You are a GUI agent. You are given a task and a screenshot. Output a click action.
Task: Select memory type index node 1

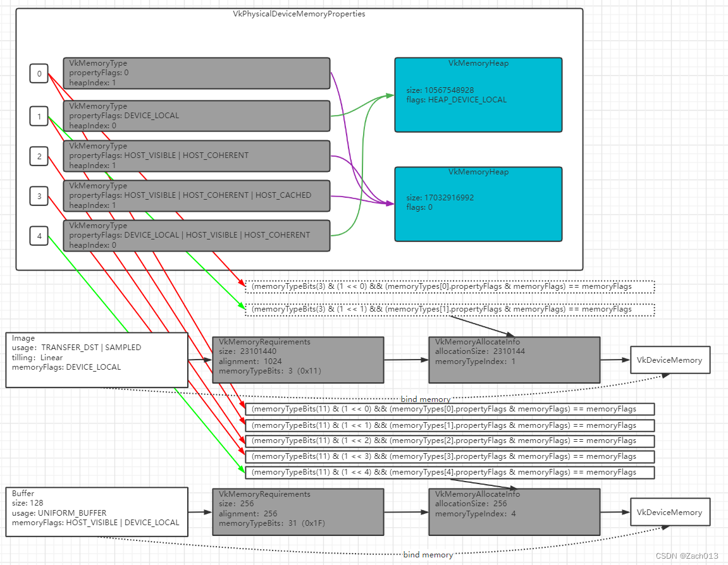pos(39,116)
